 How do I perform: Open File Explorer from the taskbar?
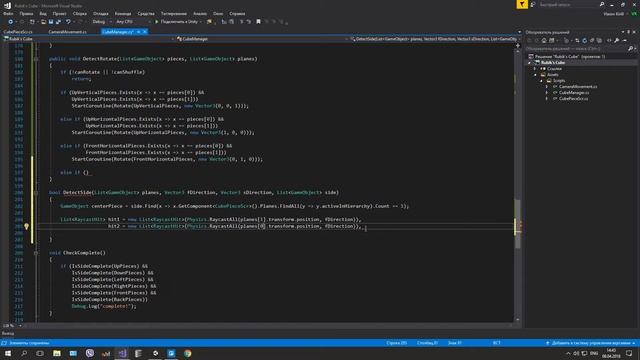pyautogui.click(x=57, y=353)
